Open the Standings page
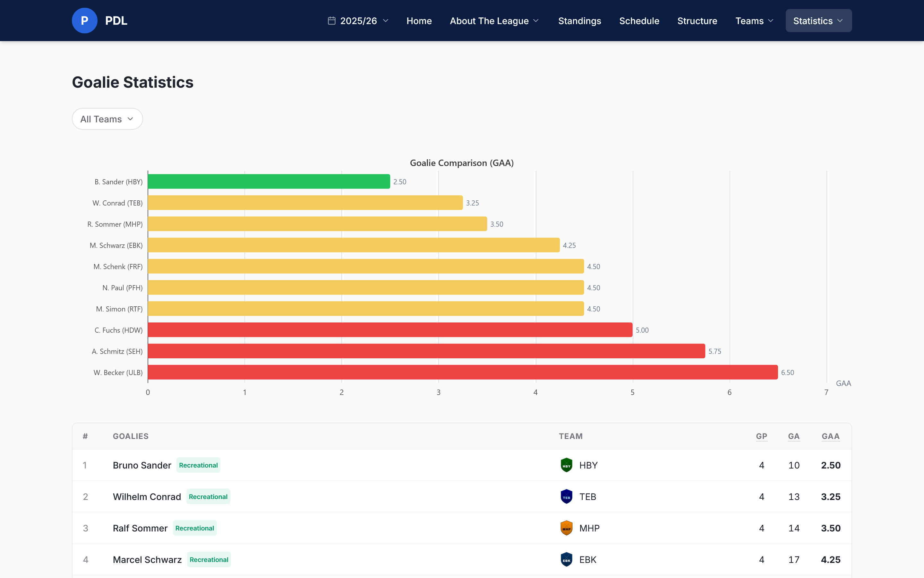Image resolution: width=924 pixels, height=578 pixels. (579, 21)
